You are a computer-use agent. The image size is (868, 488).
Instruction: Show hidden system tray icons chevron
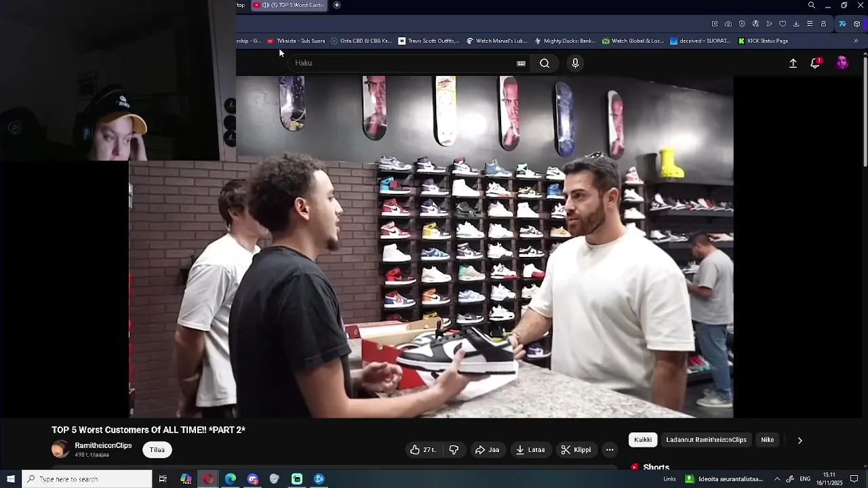click(x=777, y=479)
